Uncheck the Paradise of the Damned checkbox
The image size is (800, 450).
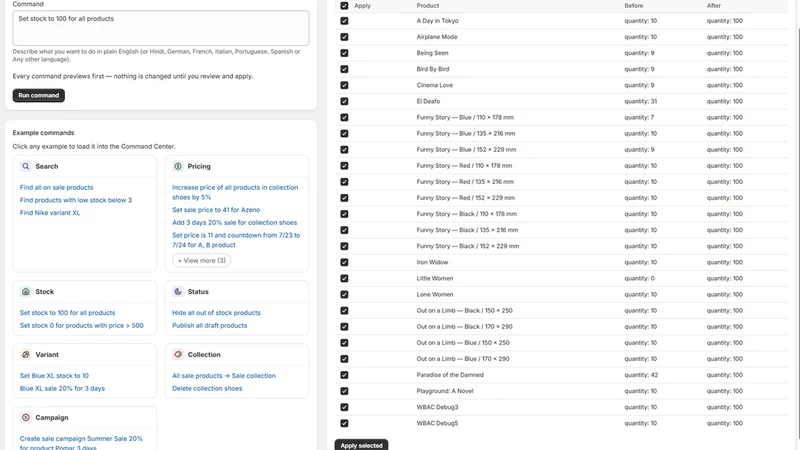pyautogui.click(x=344, y=375)
